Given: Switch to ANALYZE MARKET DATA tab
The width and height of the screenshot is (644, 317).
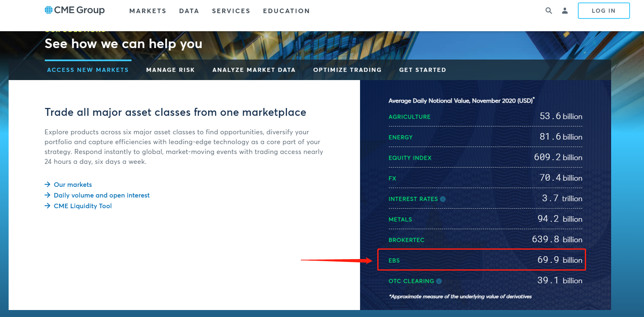Looking at the screenshot, I should 254,70.
